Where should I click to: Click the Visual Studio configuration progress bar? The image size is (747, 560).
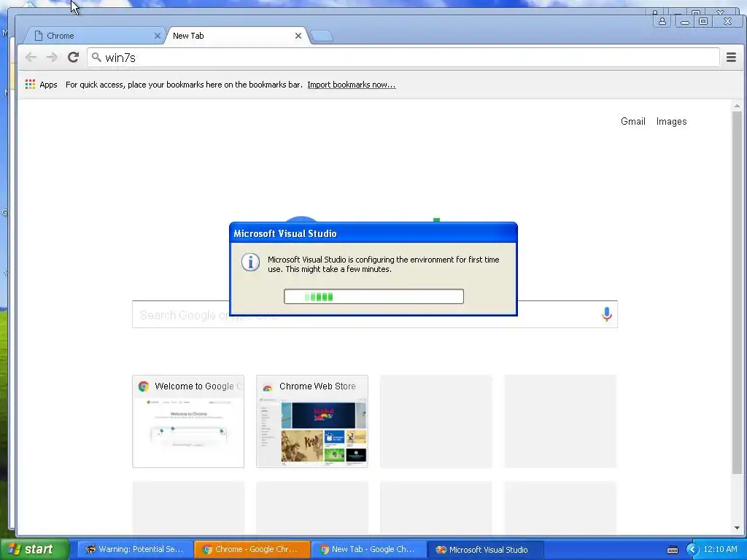coord(373,297)
